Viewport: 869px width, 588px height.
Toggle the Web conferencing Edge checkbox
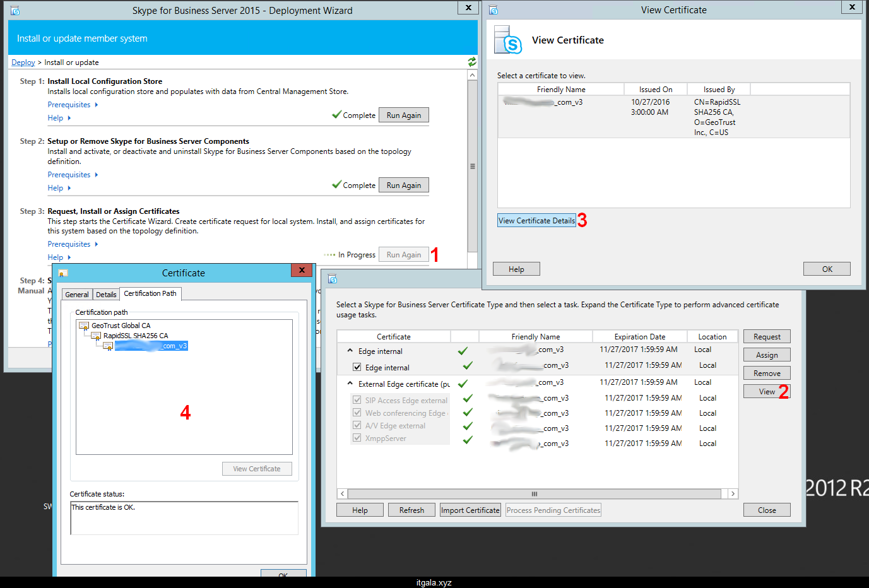pyautogui.click(x=357, y=413)
